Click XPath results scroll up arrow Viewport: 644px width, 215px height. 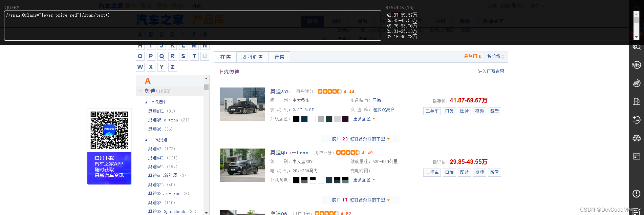637,14
